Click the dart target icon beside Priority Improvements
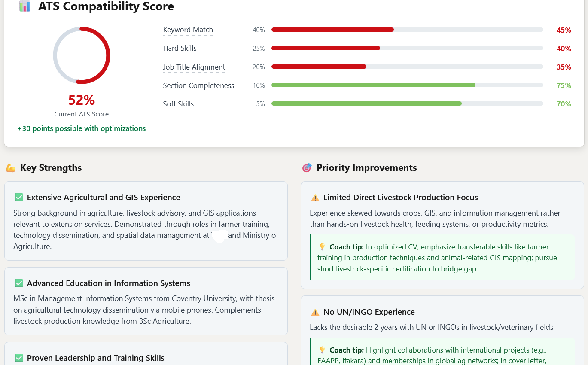 (x=308, y=167)
